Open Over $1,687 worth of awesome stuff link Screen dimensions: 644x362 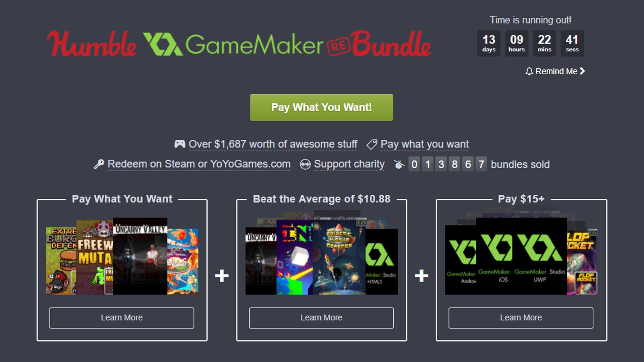(273, 144)
